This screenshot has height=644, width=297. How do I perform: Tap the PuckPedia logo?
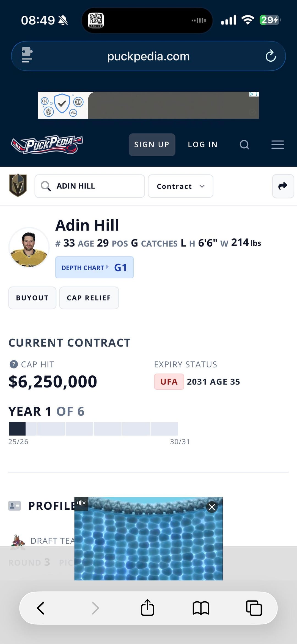click(47, 144)
